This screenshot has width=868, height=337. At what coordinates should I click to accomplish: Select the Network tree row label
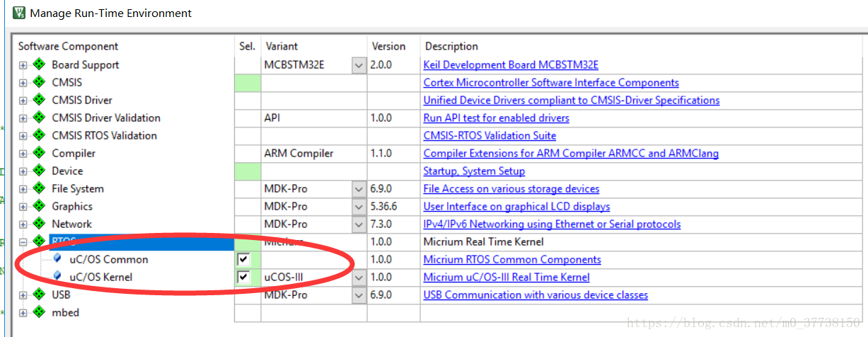[x=71, y=224]
